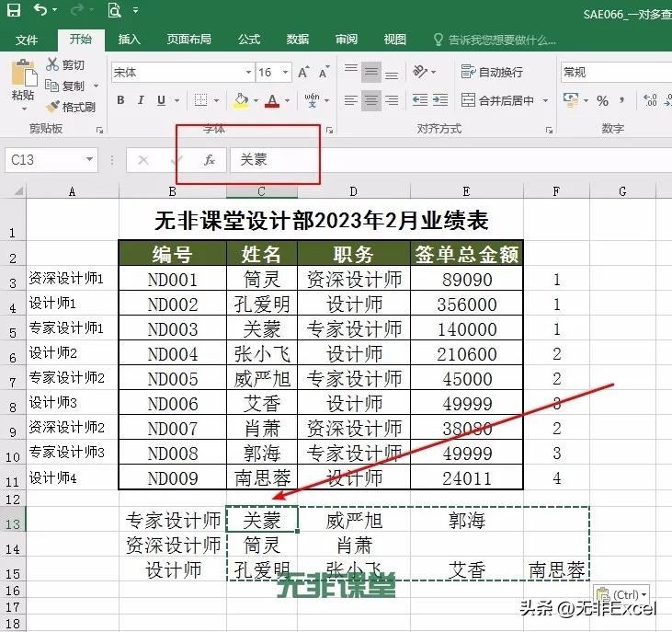
Task: Align cell text to the right
Action: [392, 100]
